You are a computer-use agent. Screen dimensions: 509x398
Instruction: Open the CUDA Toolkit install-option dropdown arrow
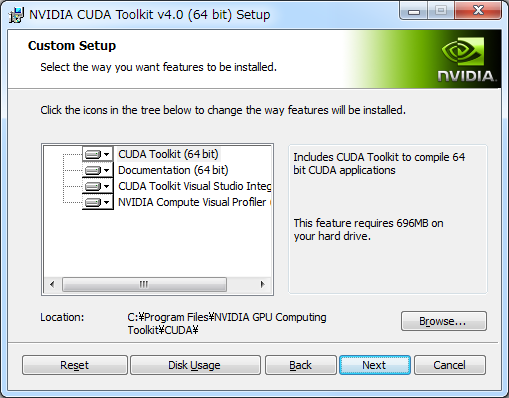tap(107, 154)
